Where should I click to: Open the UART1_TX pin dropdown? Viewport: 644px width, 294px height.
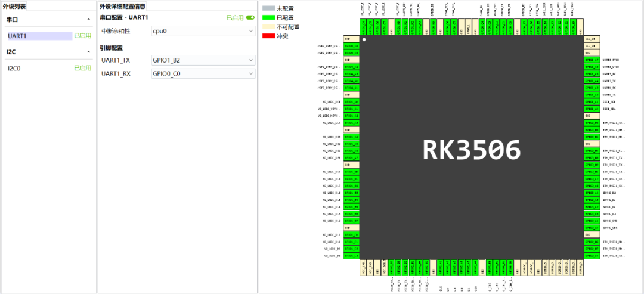(204, 60)
